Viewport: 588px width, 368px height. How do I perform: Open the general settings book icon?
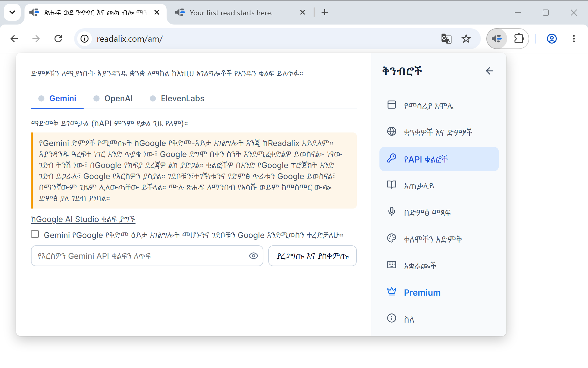click(391, 185)
